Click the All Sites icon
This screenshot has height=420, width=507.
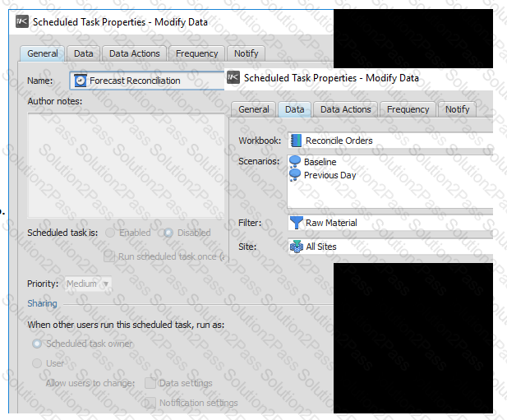point(297,247)
